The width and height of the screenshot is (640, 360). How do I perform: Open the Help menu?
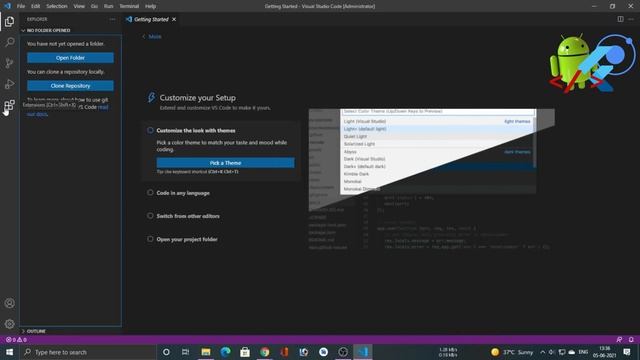pyautogui.click(x=151, y=6)
